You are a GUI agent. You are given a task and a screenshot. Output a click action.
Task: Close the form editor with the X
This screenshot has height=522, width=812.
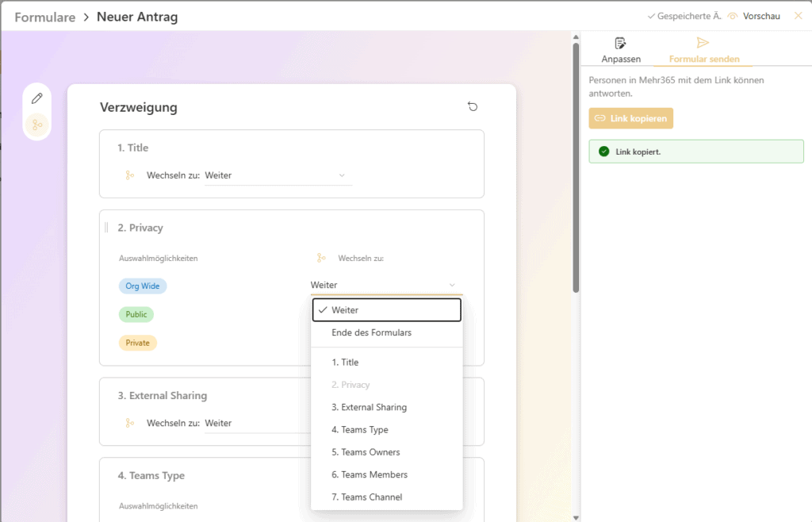coord(798,16)
